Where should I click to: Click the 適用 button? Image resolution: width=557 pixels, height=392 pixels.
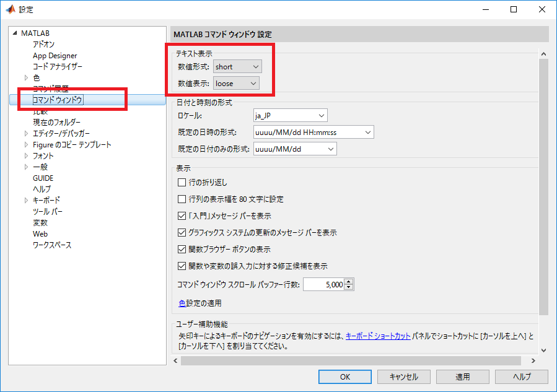point(462,377)
